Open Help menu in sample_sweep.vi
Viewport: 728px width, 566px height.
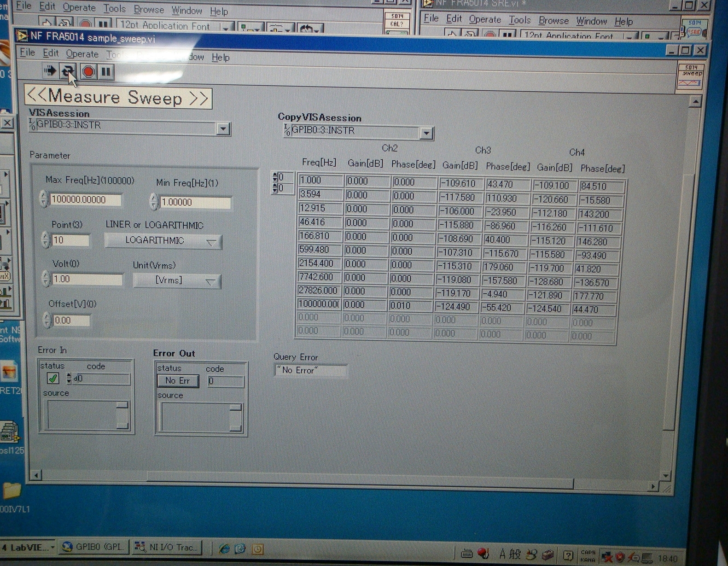pos(221,57)
